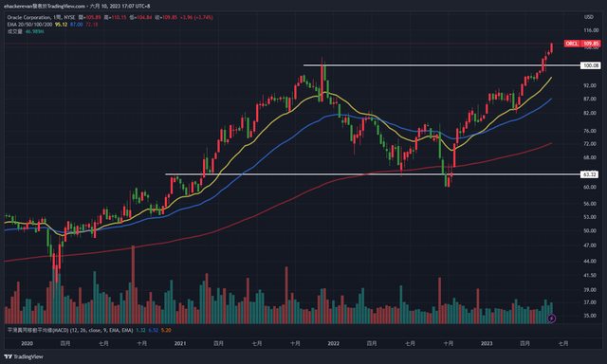Image resolution: width=607 pixels, height=364 pixels.
Task: Select the upper white resistance line
Action: 441,65
